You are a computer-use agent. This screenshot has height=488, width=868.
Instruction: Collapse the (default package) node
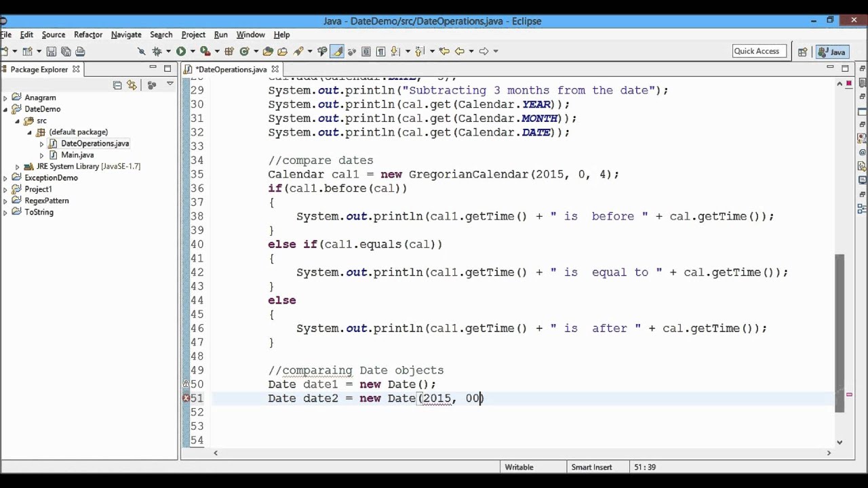30,132
